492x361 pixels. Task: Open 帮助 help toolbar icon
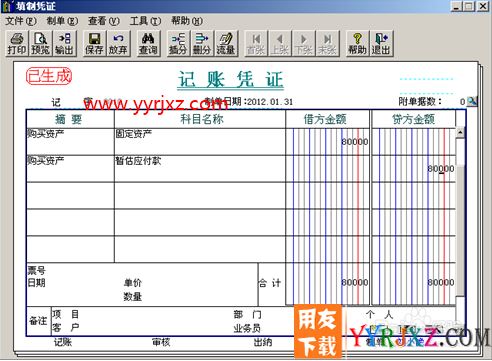point(357,44)
